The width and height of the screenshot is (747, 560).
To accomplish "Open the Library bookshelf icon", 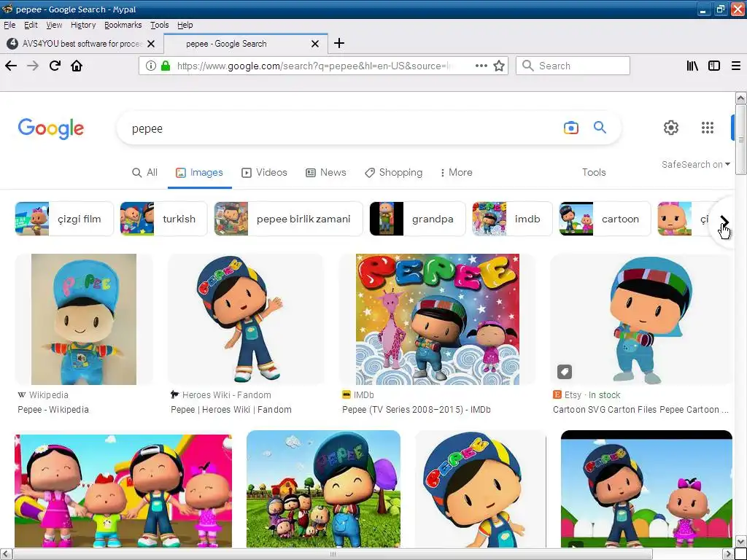I will 692,66.
